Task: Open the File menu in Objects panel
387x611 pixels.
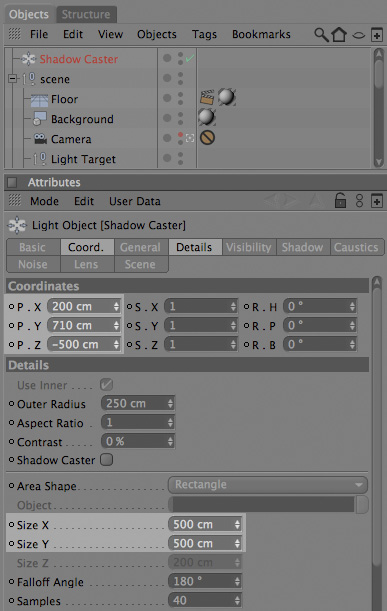Action: point(39,34)
